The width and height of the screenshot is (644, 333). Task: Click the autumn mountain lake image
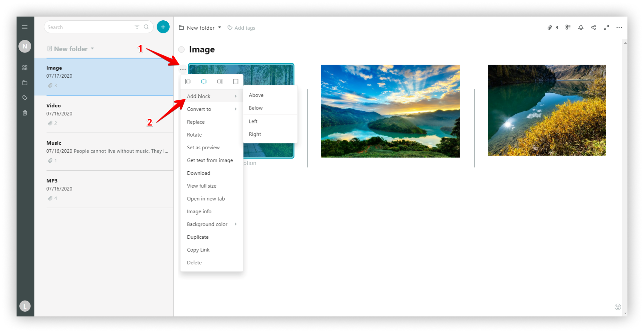547,110
